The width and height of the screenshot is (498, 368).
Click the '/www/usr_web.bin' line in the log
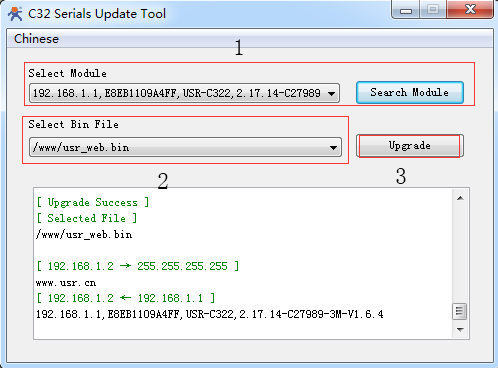tap(84, 234)
